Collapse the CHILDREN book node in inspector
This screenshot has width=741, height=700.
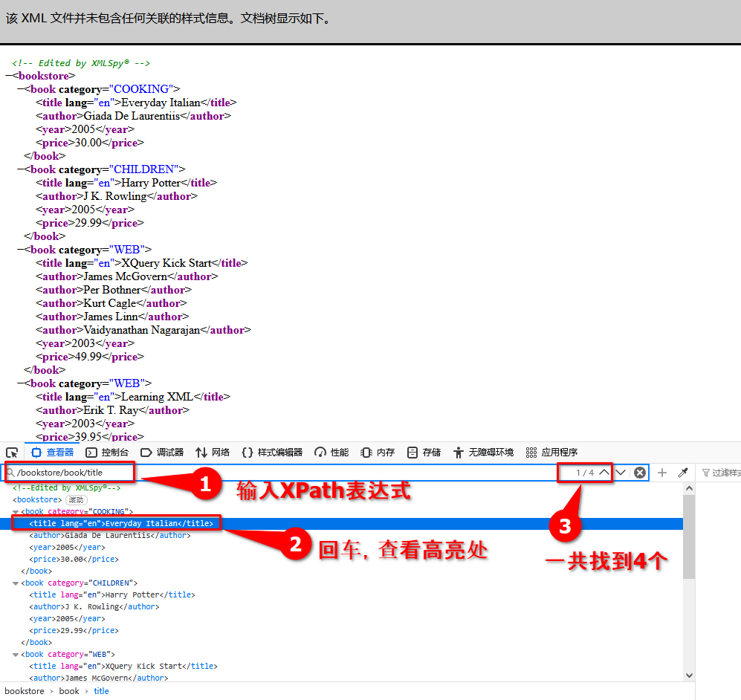click(16, 583)
